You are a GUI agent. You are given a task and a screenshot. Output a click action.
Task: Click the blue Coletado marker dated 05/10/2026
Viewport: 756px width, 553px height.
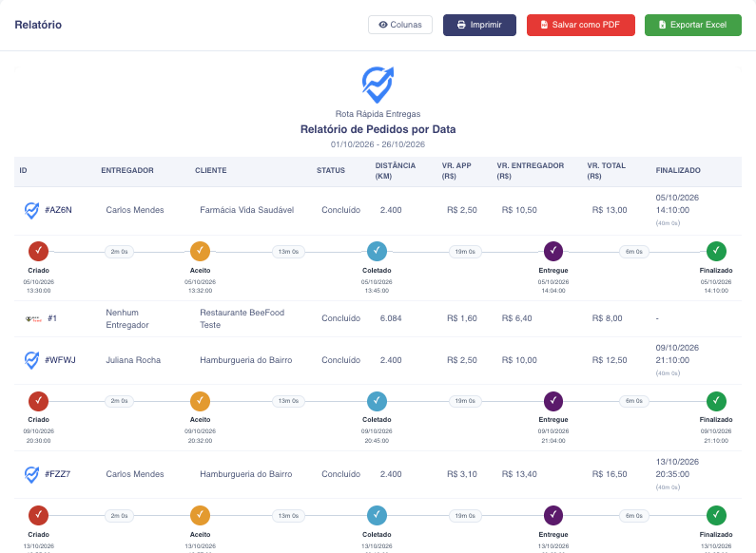point(377,251)
